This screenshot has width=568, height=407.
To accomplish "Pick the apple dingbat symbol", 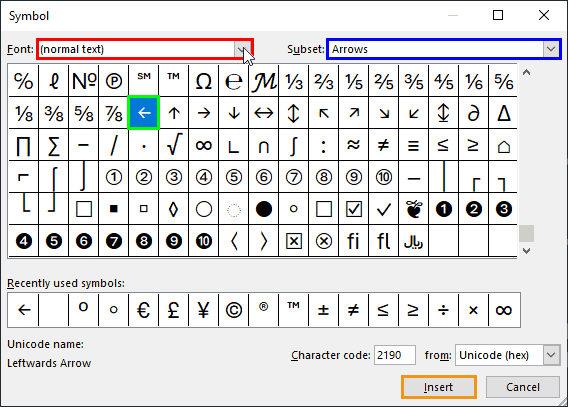I will point(414,209).
